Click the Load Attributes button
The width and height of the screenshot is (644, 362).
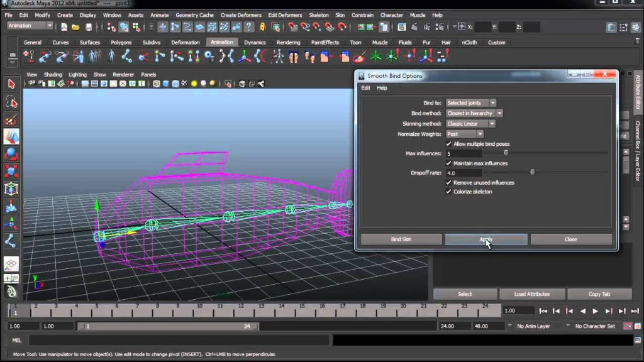(x=532, y=294)
